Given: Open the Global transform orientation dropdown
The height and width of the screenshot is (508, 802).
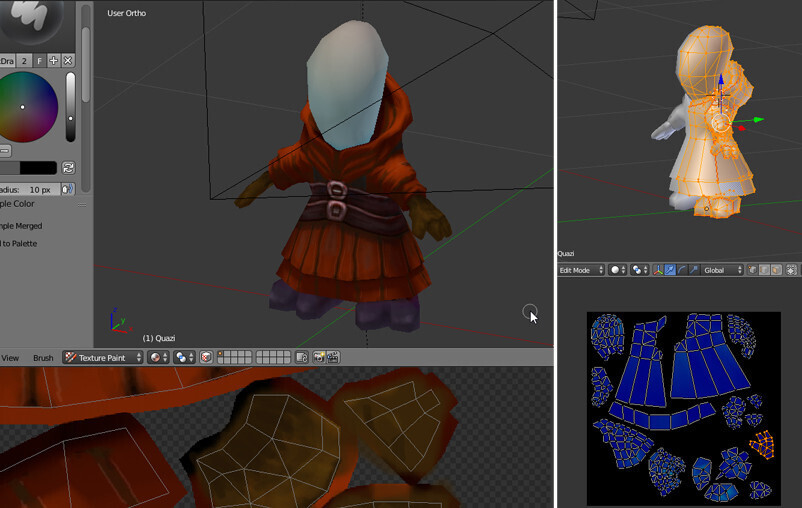Looking at the screenshot, I should (724, 270).
